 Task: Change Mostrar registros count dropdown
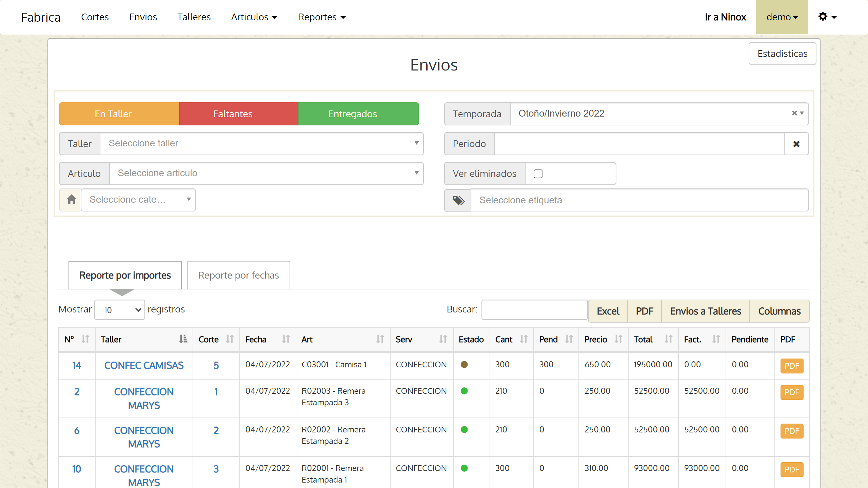click(x=120, y=310)
